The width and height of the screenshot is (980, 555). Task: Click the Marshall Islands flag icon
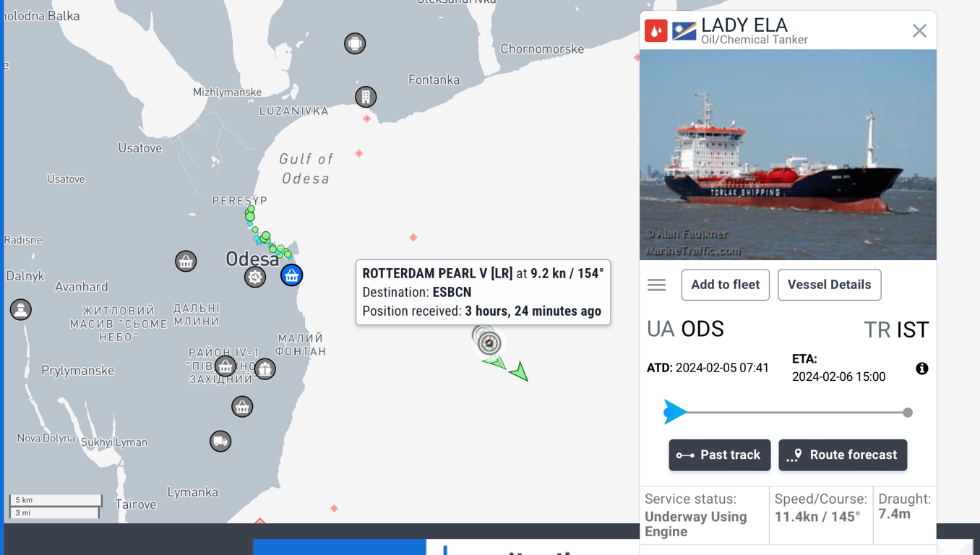click(684, 31)
